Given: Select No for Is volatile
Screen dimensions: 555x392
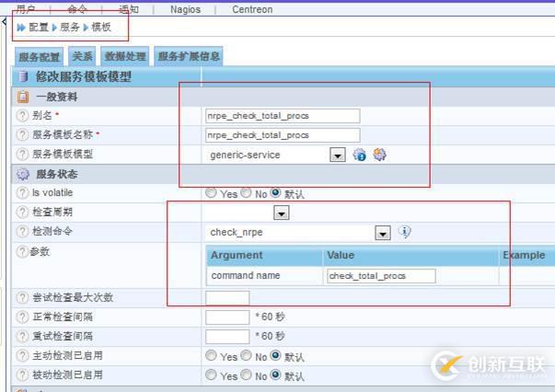Looking at the screenshot, I should (246, 193).
